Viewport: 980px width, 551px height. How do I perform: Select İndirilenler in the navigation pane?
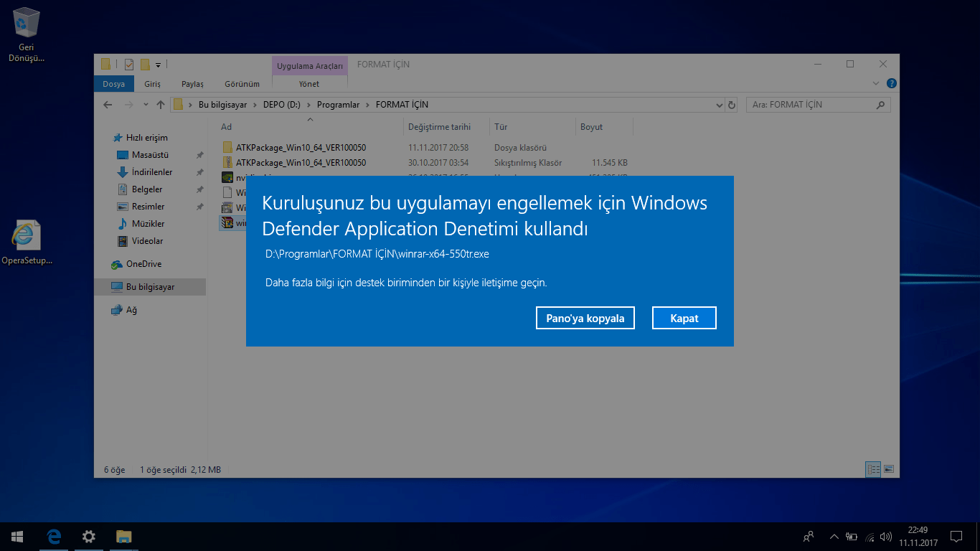coord(152,172)
